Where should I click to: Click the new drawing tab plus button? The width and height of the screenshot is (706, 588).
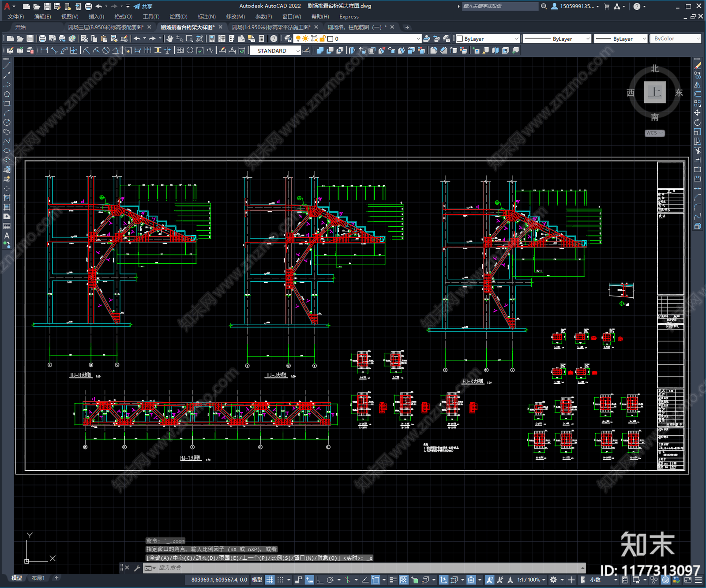407,27
